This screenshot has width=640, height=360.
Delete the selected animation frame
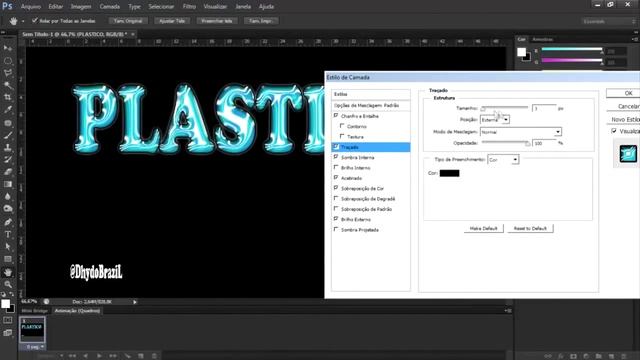click(154, 356)
